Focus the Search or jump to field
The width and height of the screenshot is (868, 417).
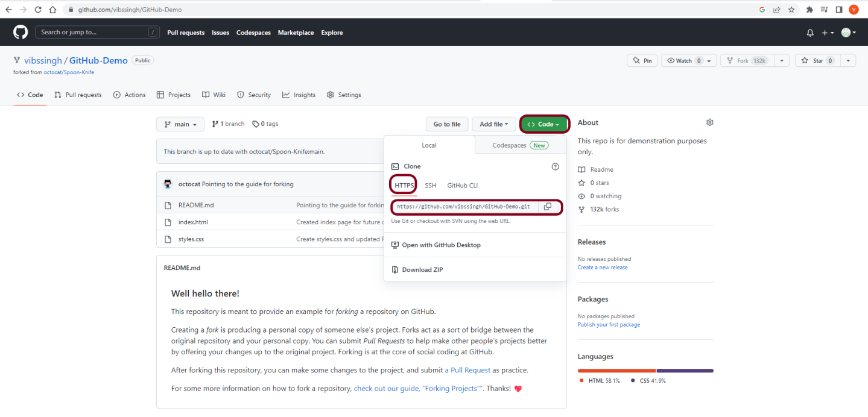98,33
